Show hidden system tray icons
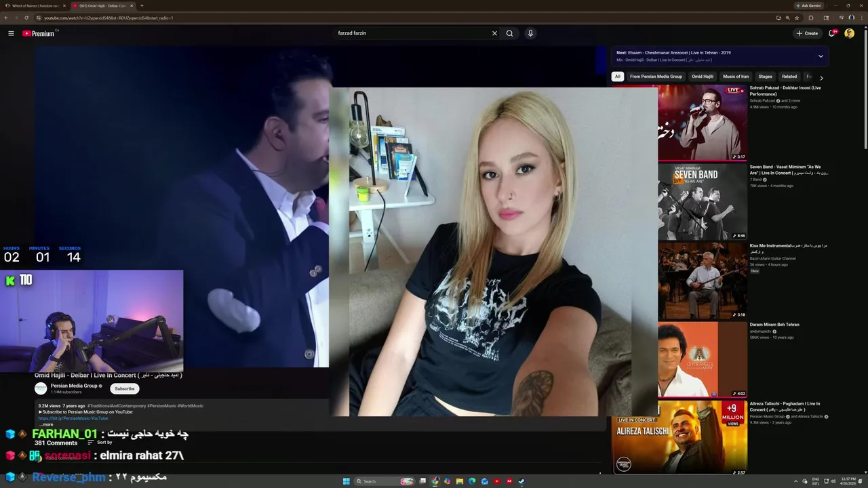This screenshot has width=868, height=488. click(x=795, y=481)
